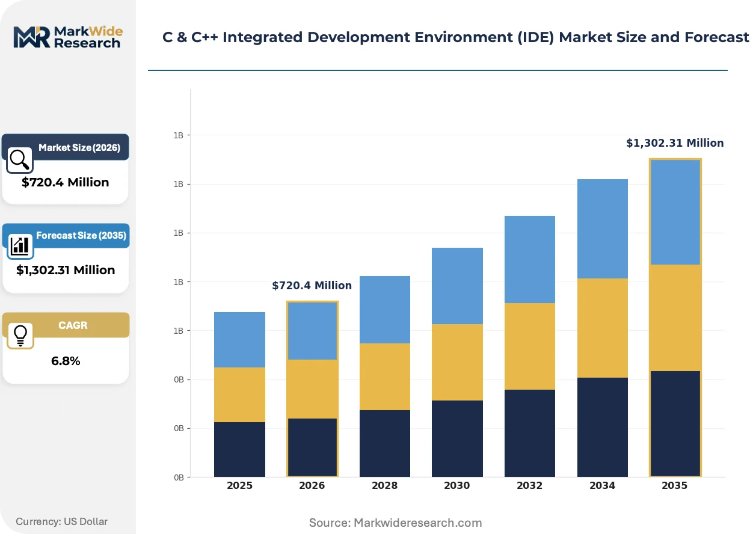The image size is (756, 534).
Task: Click the 2025 x-axis label
Action: tap(239, 486)
